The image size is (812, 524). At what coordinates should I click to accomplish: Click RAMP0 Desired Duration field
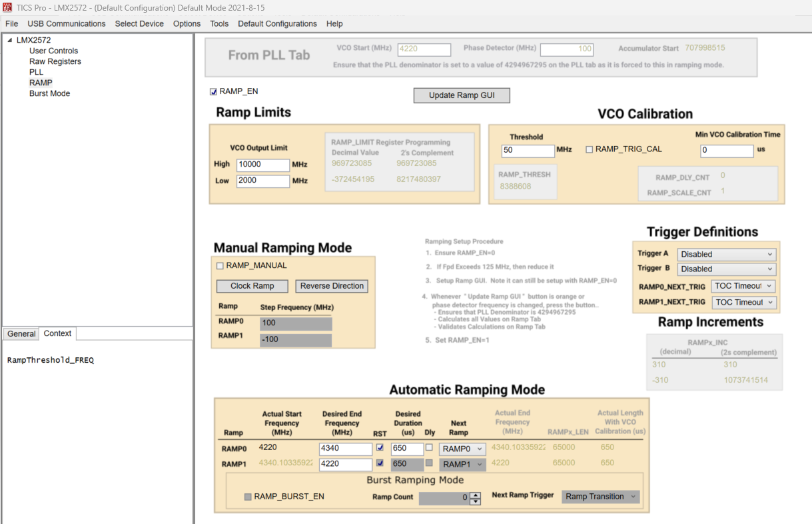point(408,449)
